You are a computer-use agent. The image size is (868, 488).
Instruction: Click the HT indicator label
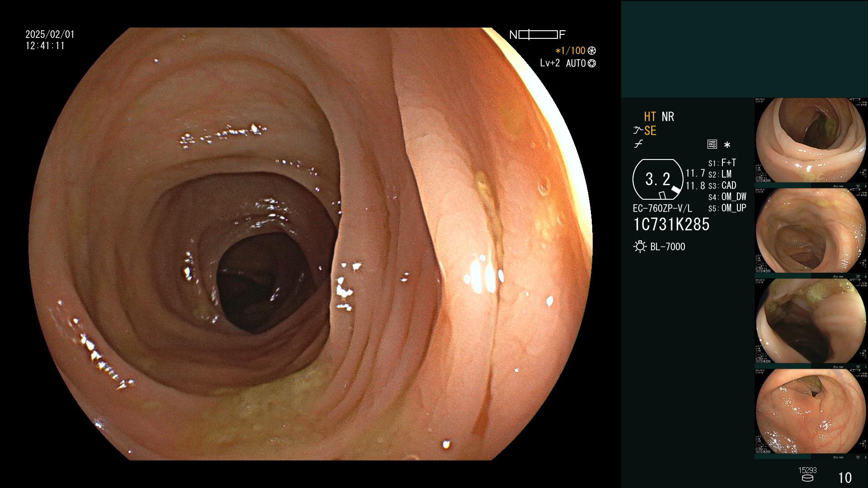coord(650,117)
